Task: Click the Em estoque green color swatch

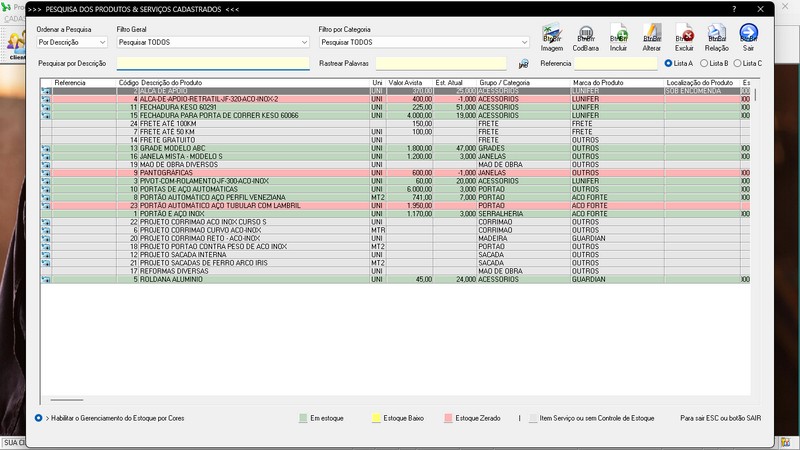Action: point(303,418)
